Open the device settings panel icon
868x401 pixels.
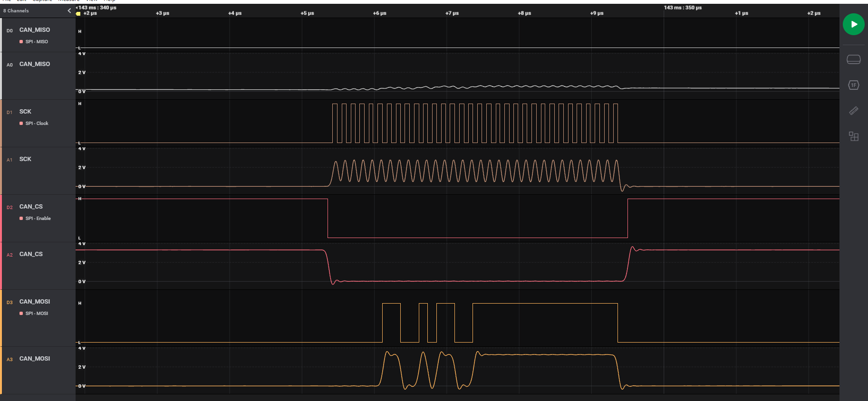[x=853, y=59]
